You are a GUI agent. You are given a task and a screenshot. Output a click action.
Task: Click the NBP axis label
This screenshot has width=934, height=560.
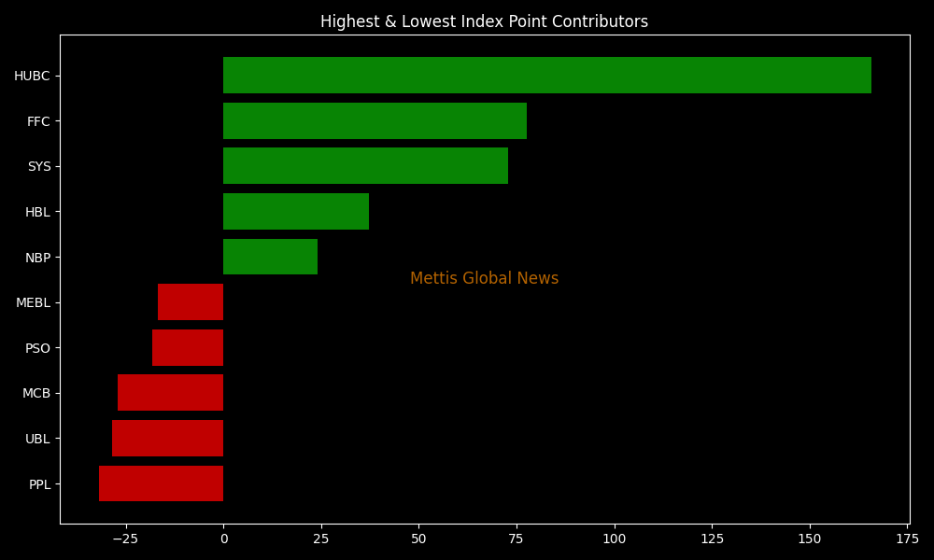pos(37,258)
